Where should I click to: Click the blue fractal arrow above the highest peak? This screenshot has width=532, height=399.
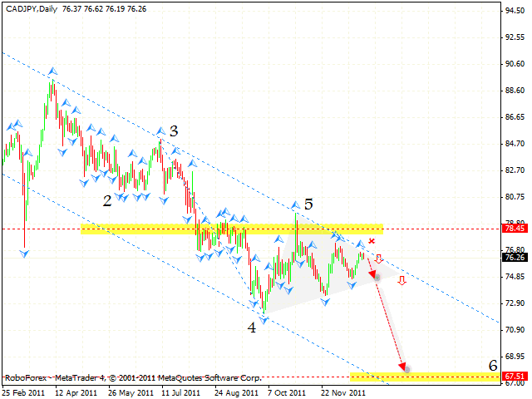pos(52,71)
